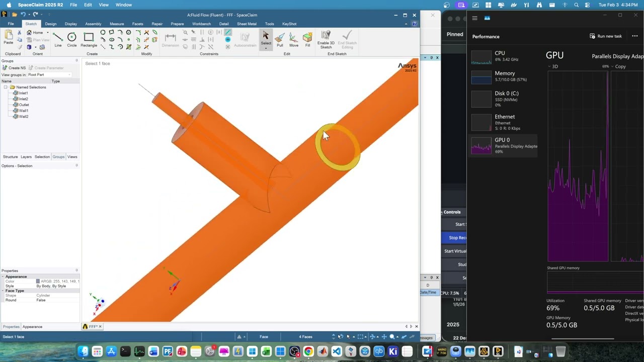Pin the Groups panel with pushpin
The height and width of the screenshot is (362, 644).
point(77,61)
